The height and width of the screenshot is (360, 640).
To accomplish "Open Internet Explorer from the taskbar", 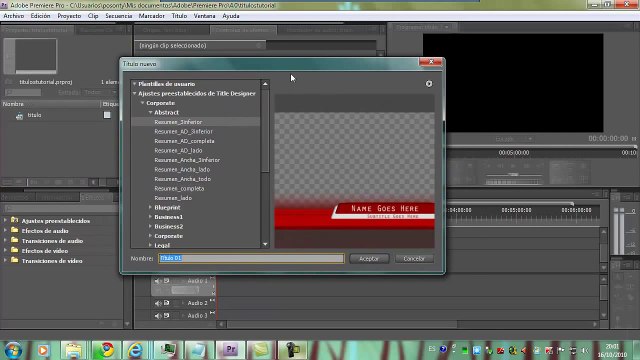I will [x=135, y=351].
